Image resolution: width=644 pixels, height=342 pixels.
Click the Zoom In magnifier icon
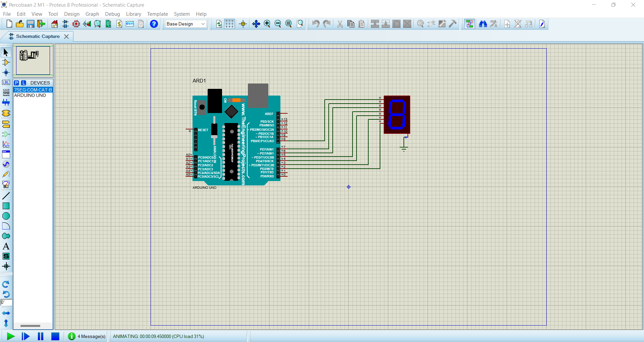(267, 24)
